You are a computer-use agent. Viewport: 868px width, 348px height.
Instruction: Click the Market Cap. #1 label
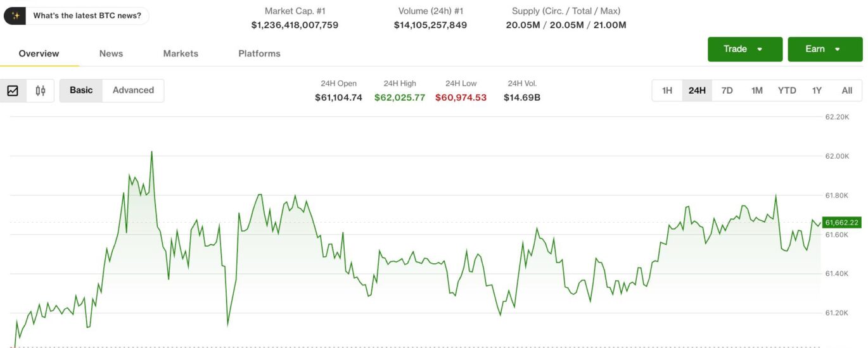pyautogui.click(x=295, y=11)
